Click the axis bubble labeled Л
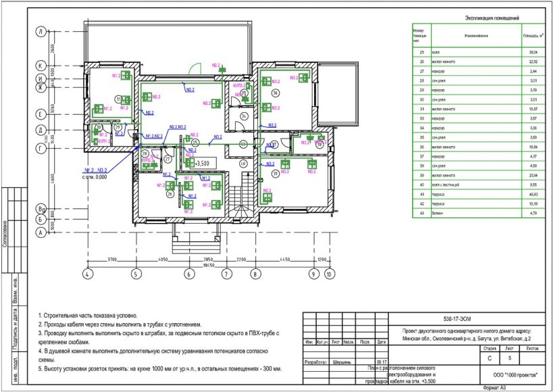This screenshot has width=554, height=392. pos(41,32)
